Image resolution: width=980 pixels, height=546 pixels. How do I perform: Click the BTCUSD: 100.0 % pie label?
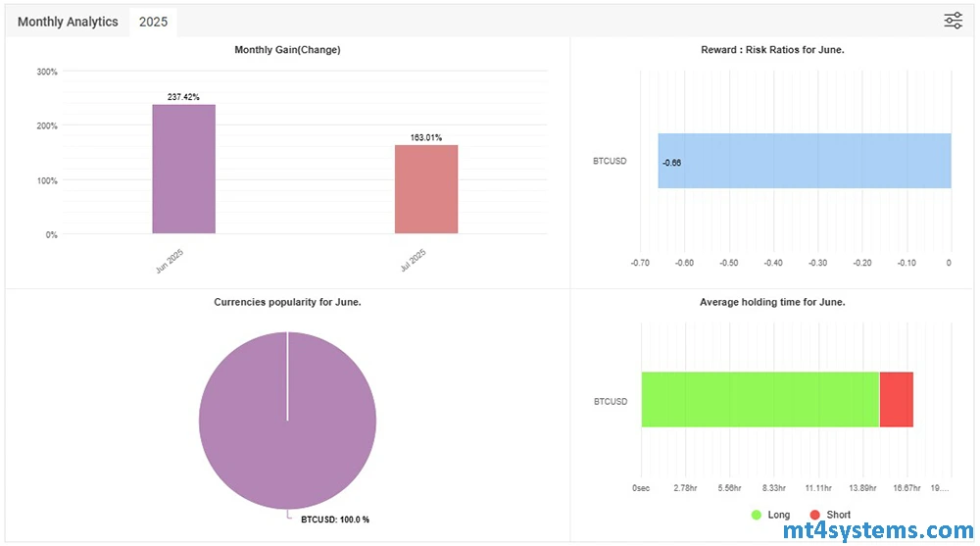pyautogui.click(x=334, y=519)
